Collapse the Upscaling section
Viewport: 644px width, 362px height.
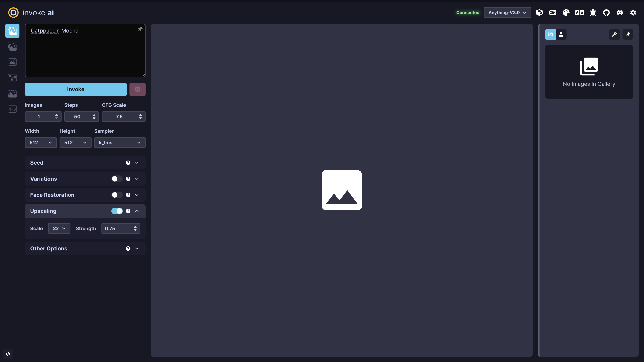point(137,211)
